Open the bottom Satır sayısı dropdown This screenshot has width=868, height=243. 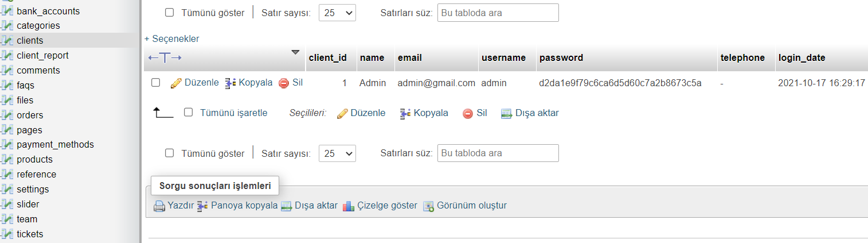(x=337, y=153)
